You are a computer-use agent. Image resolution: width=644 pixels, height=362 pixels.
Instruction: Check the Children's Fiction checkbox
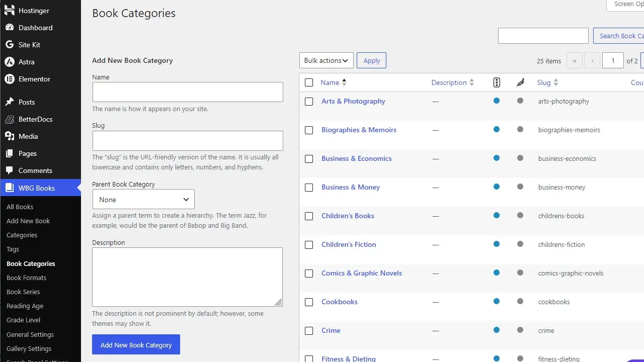click(309, 245)
